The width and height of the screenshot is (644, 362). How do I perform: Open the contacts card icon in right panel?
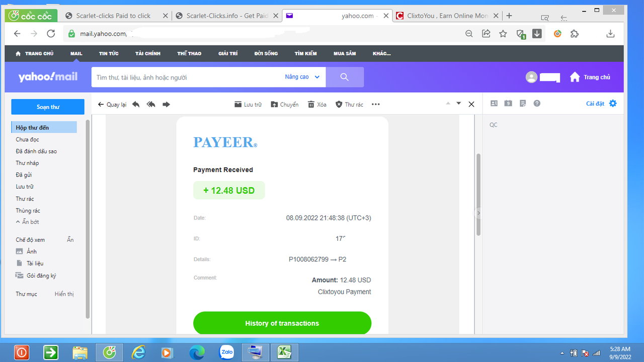tap(494, 103)
